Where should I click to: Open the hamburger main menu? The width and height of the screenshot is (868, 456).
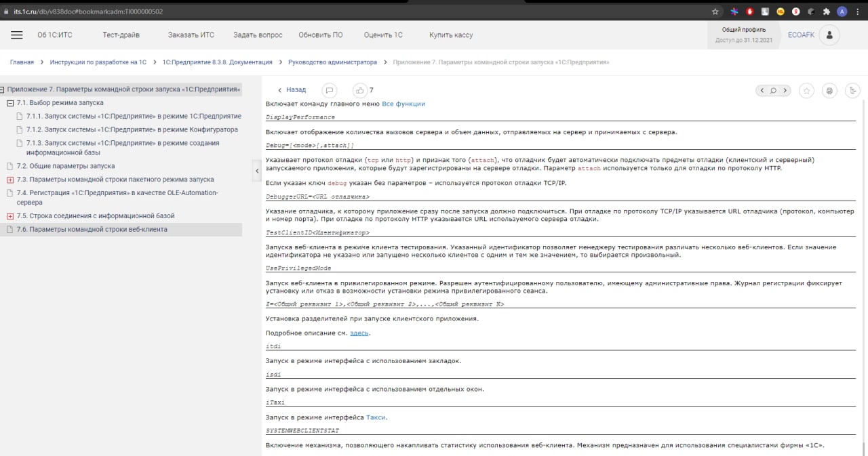click(x=17, y=35)
